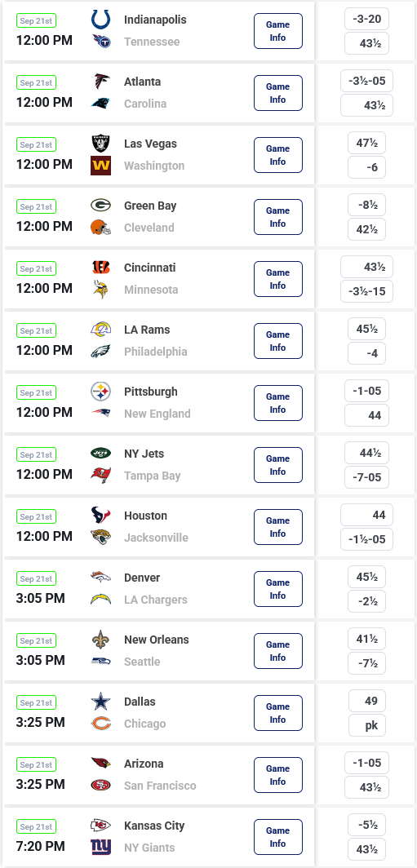Click the Green Bay Packers logo

coord(101,206)
